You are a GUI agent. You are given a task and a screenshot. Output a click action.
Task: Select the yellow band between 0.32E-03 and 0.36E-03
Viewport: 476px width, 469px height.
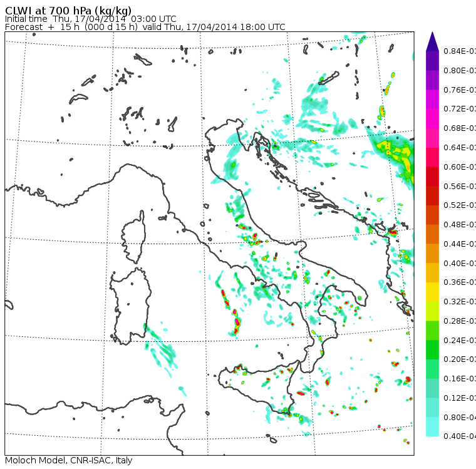coord(432,292)
